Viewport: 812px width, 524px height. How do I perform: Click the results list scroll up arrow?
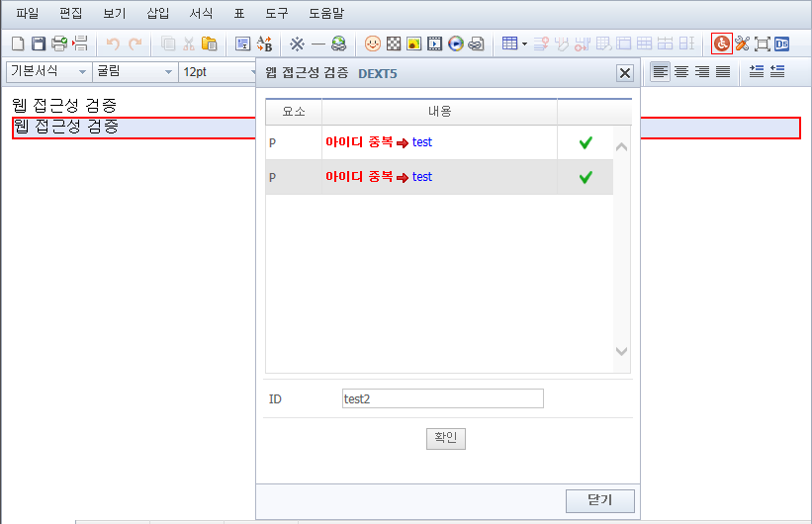(x=621, y=147)
